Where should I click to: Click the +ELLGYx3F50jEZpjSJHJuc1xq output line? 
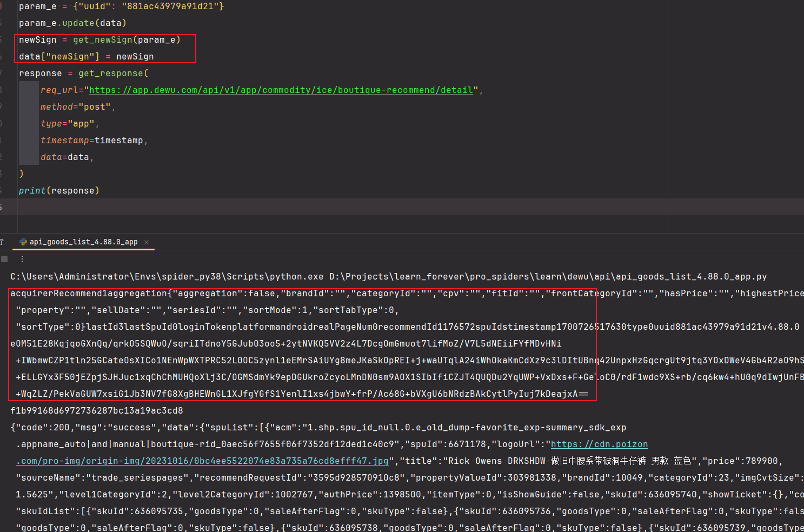410,377
